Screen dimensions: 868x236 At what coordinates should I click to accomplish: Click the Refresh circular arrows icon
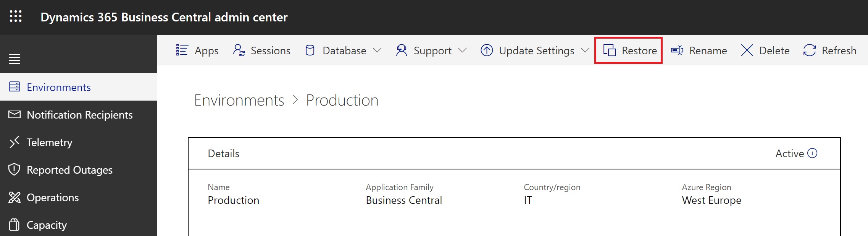(x=810, y=50)
